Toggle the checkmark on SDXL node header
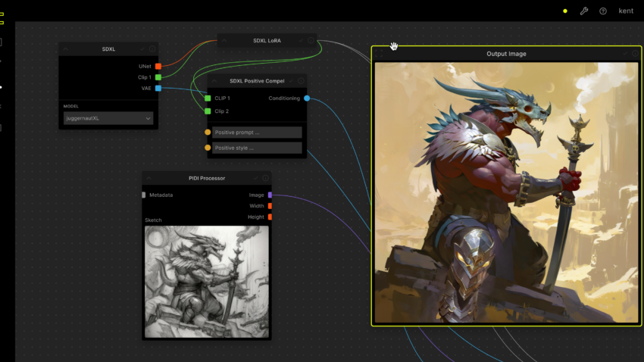The image size is (644, 362). (x=142, y=49)
